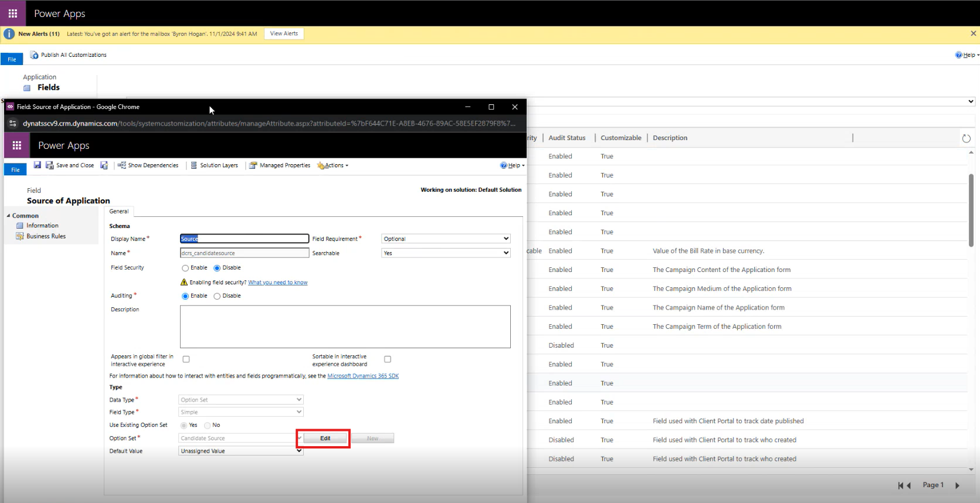Image resolution: width=980 pixels, height=503 pixels.
Task: Click the Save and New icon
Action: [104, 165]
